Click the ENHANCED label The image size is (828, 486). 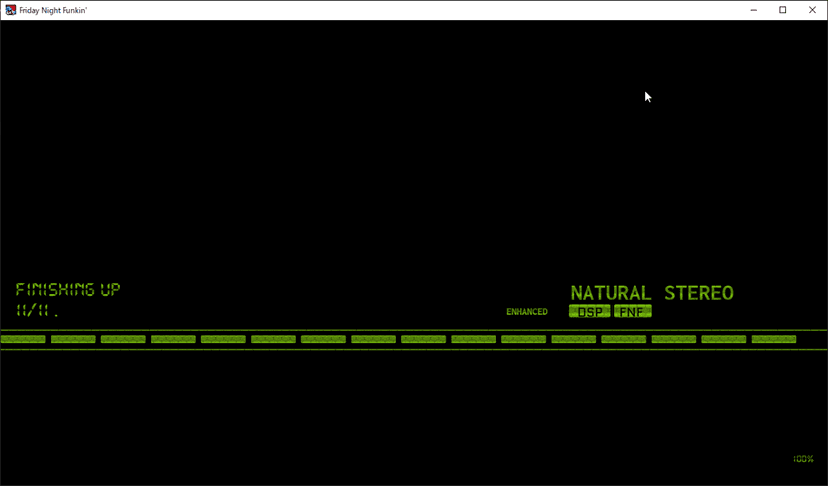527,312
